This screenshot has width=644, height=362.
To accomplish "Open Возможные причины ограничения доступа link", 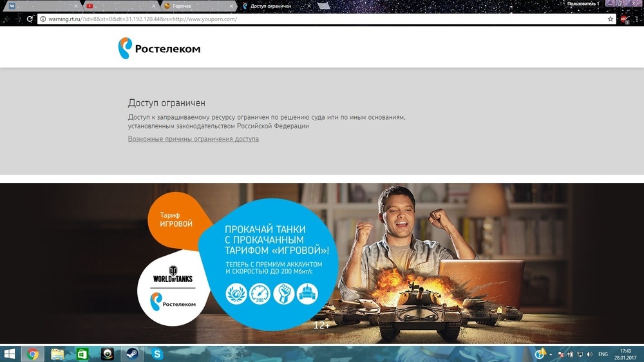I will tap(193, 139).
